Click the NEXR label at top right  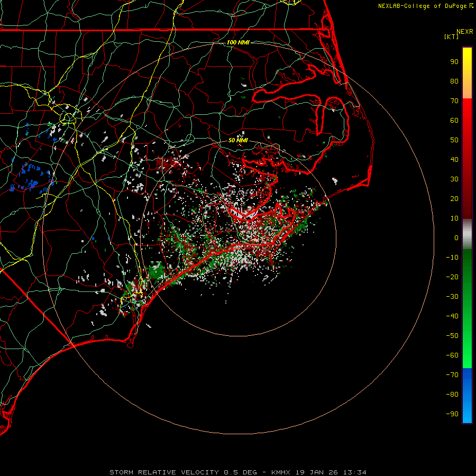click(x=465, y=32)
